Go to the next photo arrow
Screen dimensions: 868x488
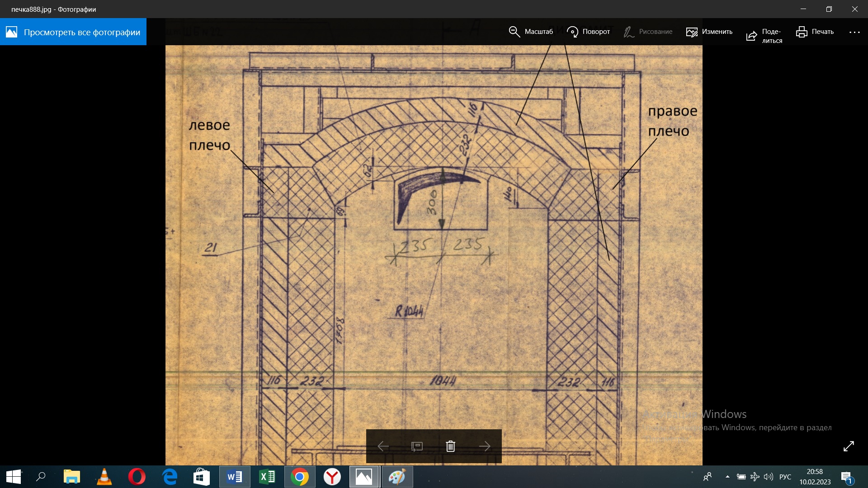[484, 446]
